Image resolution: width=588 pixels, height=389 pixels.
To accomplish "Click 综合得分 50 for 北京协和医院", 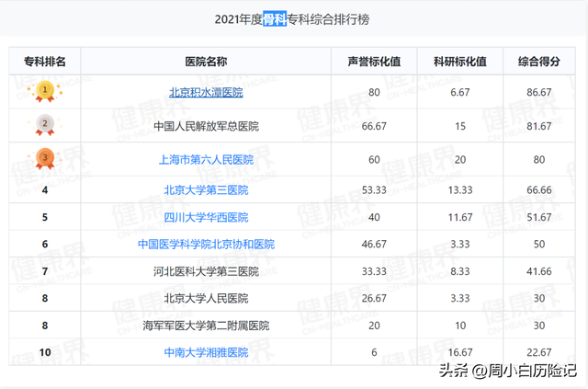I will point(539,244).
